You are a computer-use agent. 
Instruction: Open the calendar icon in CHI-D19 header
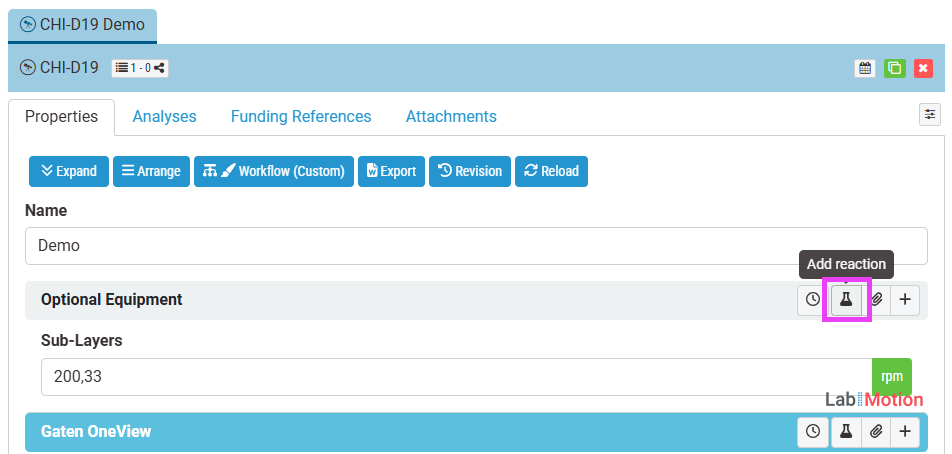(865, 68)
